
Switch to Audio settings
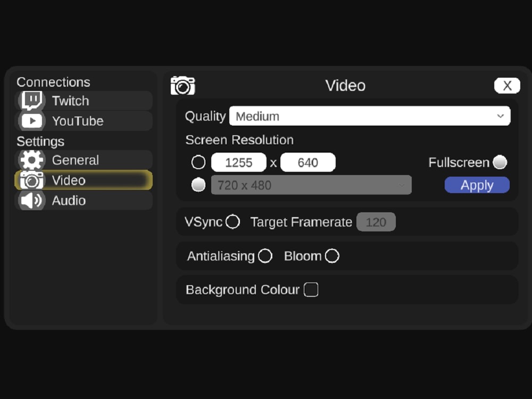[x=84, y=201]
